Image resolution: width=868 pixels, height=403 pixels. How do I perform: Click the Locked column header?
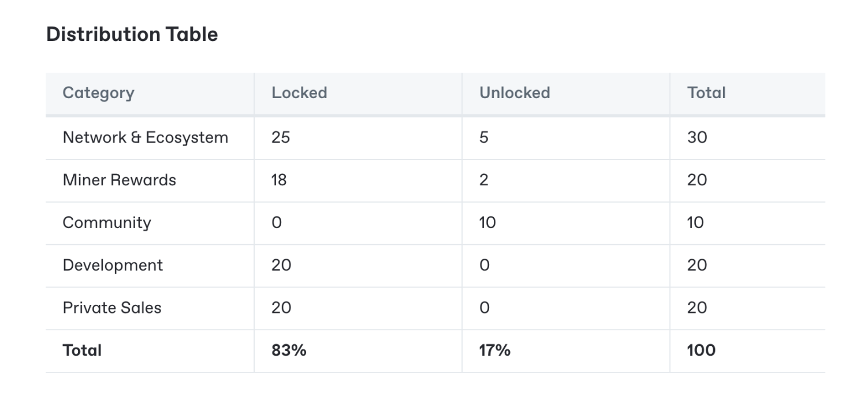pyautogui.click(x=299, y=93)
